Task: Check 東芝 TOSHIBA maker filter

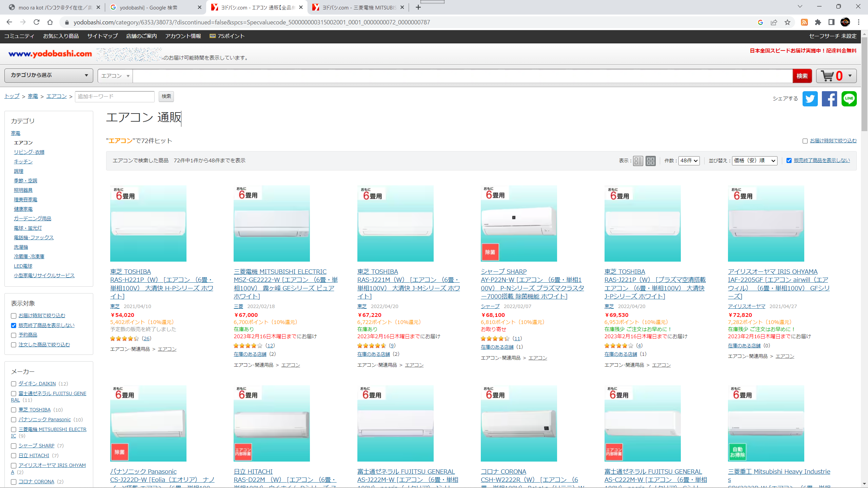Action: tap(14, 410)
